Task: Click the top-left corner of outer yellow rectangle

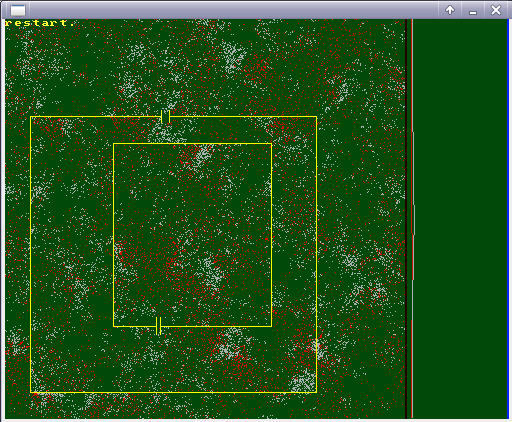Action: click(x=30, y=117)
